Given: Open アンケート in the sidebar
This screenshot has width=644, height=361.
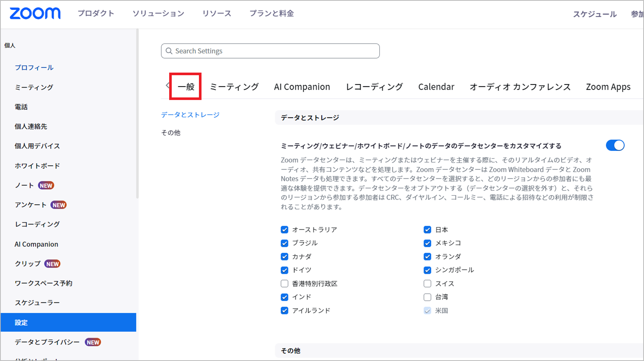Looking at the screenshot, I should [x=31, y=205].
